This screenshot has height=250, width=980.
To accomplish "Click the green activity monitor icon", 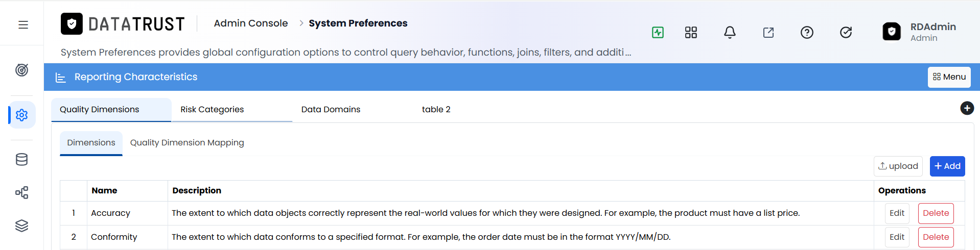I will tap(658, 33).
